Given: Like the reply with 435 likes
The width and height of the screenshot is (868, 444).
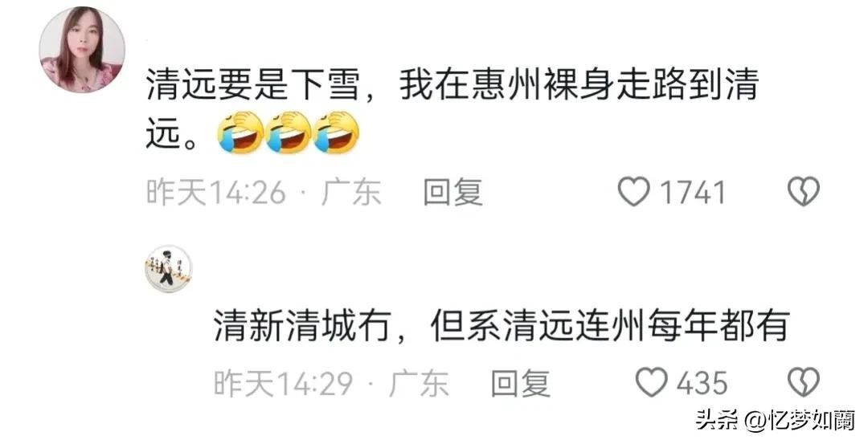Looking at the screenshot, I should pos(652,383).
